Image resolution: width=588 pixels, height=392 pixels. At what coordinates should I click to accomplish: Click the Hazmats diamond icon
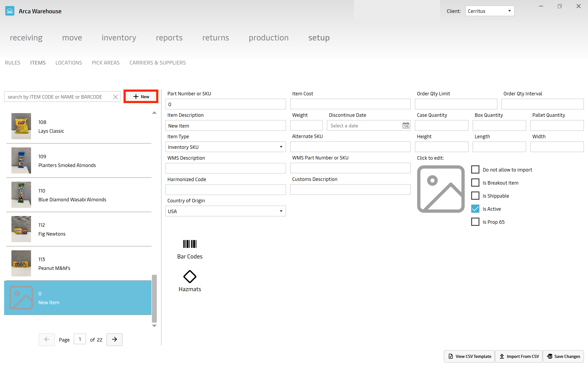(189, 276)
